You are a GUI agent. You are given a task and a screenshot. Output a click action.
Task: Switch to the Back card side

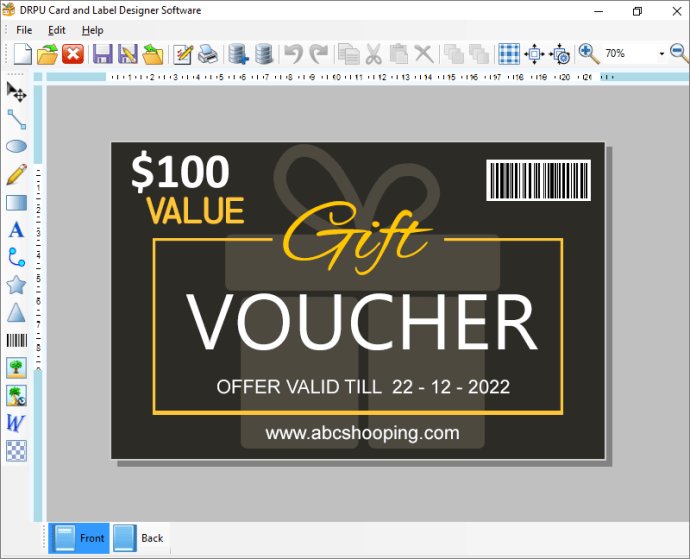(x=139, y=538)
